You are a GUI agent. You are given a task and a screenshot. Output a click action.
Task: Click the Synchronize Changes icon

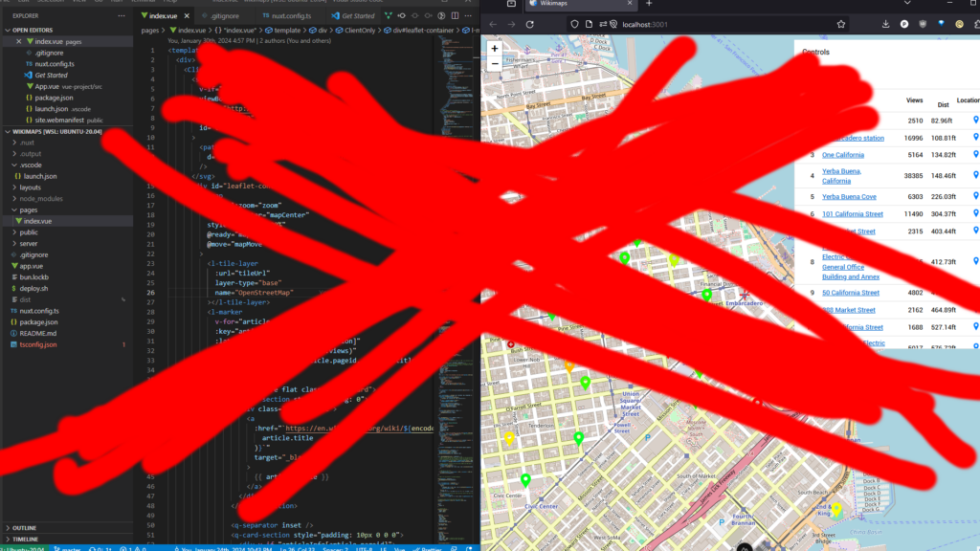coord(92,546)
